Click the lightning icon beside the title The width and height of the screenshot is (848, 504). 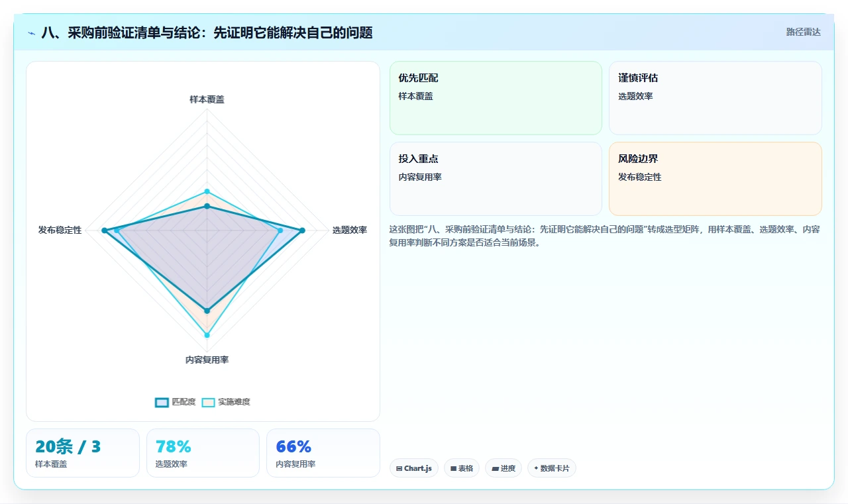click(x=32, y=33)
